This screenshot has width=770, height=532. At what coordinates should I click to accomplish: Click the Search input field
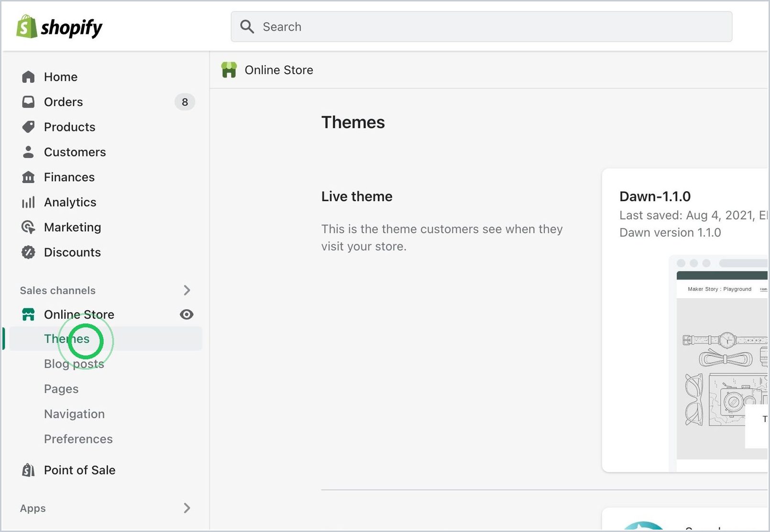(481, 27)
